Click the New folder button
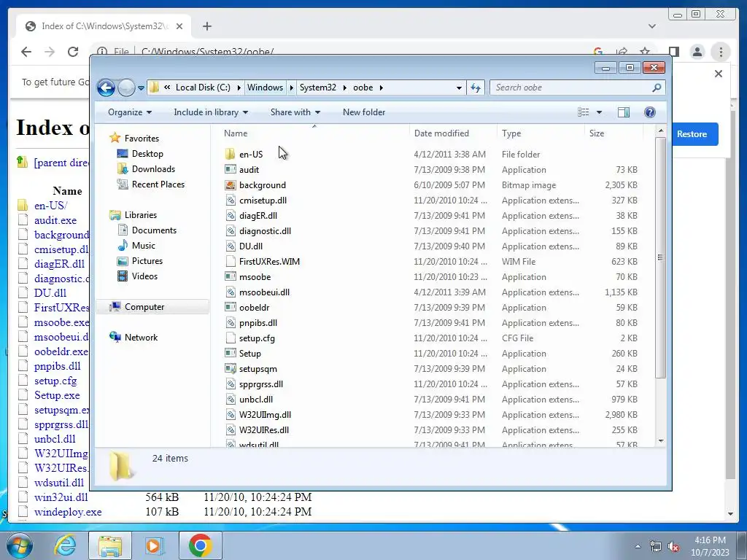Viewport: 747px width, 560px height. [x=364, y=112]
